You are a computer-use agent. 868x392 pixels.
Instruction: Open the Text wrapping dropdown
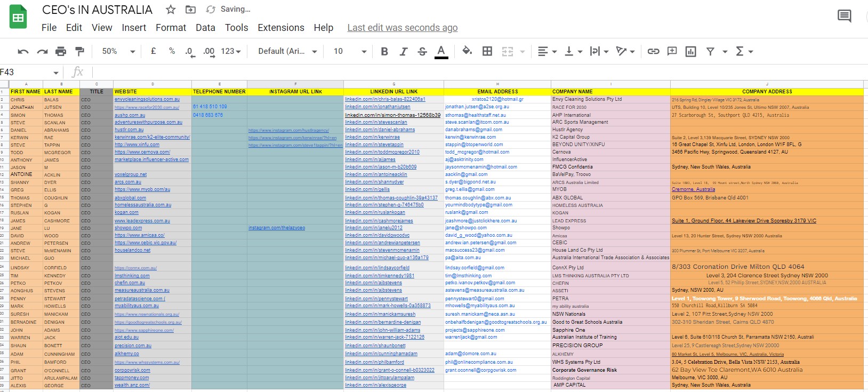(x=600, y=51)
